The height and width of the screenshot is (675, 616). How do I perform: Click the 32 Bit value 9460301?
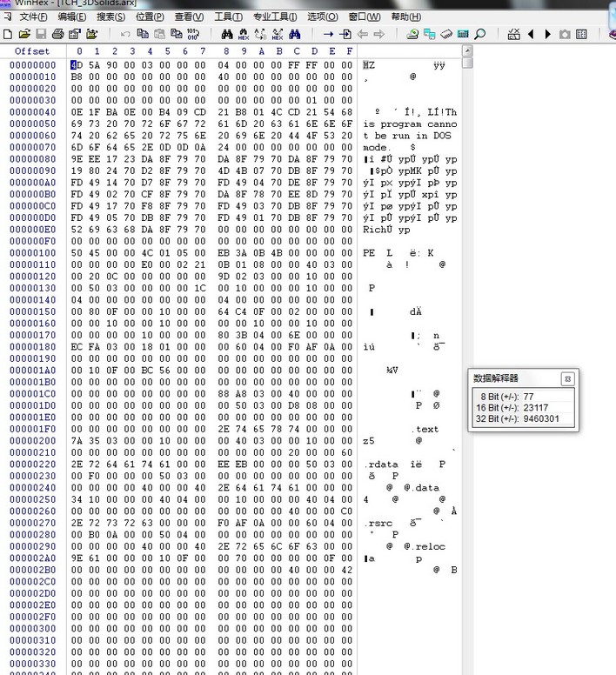click(541, 419)
